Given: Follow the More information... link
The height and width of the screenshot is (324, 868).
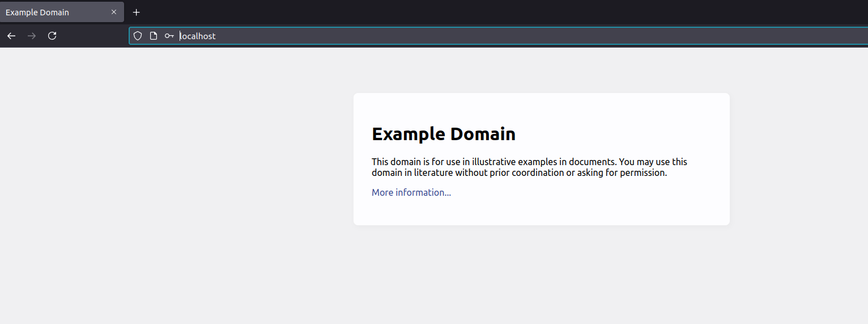Looking at the screenshot, I should tap(411, 192).
